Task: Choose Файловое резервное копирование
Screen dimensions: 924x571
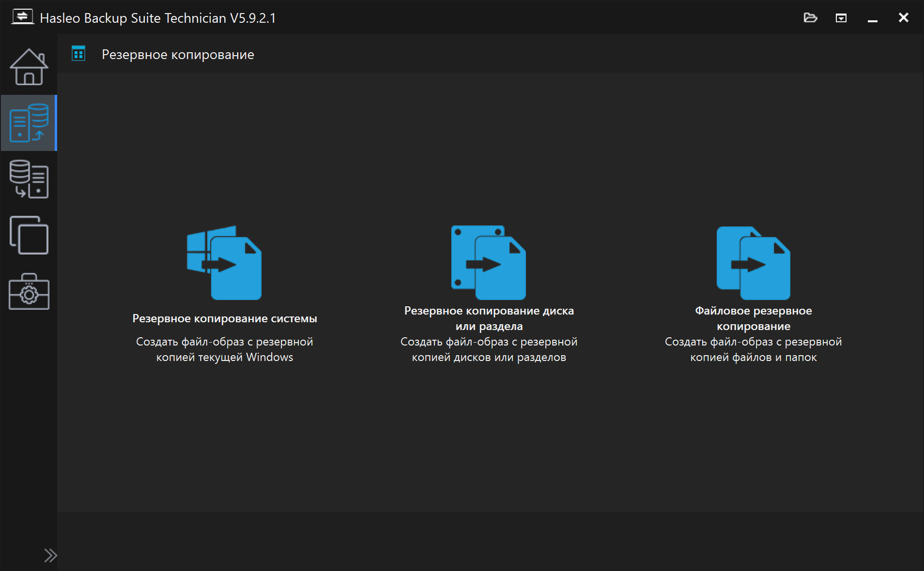Action: 754,318
